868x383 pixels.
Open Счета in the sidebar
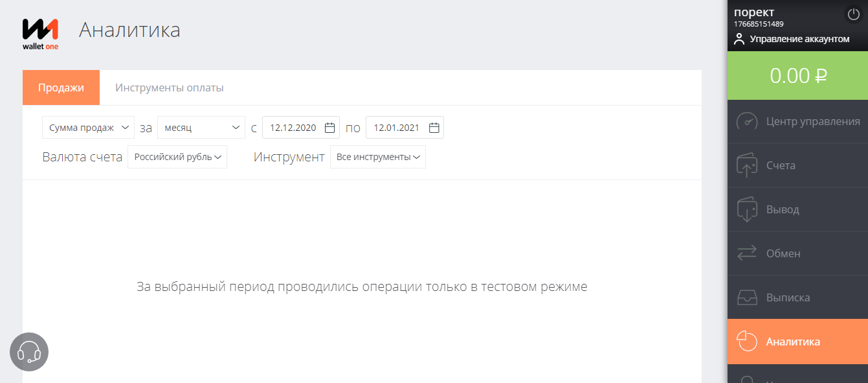pos(797,165)
